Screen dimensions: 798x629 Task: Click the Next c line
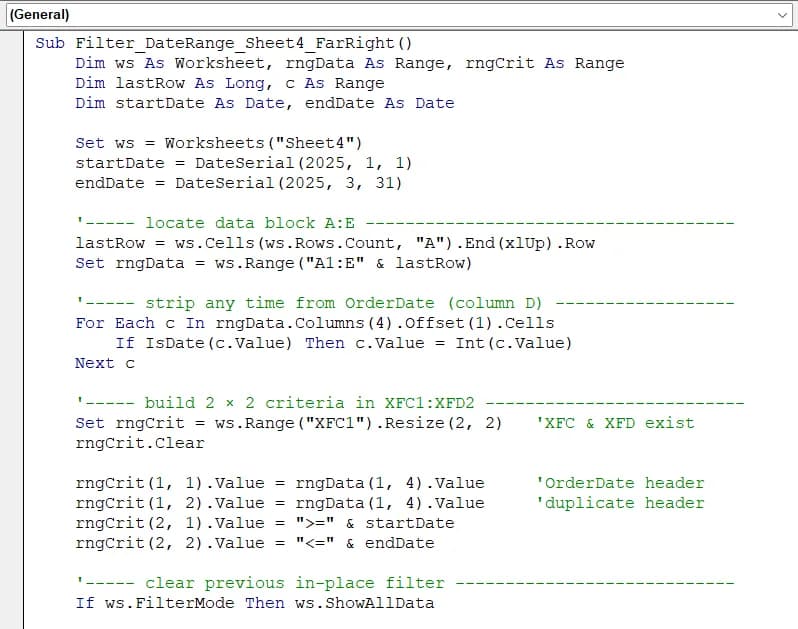105,363
